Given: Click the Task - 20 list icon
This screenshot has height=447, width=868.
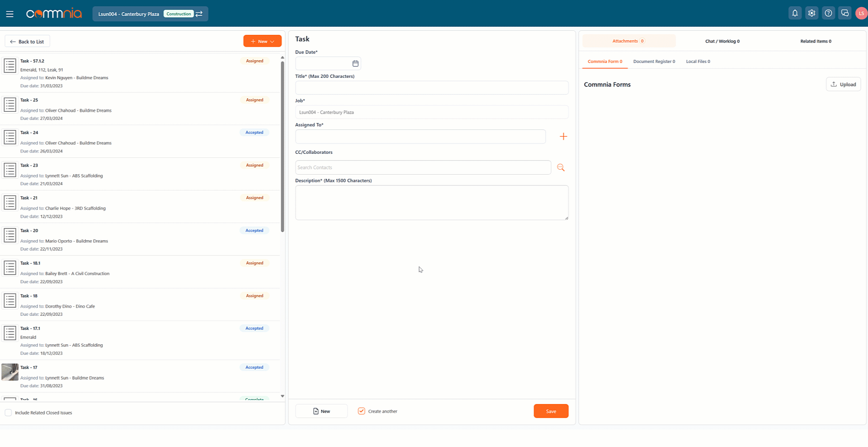Looking at the screenshot, I should click(10, 235).
